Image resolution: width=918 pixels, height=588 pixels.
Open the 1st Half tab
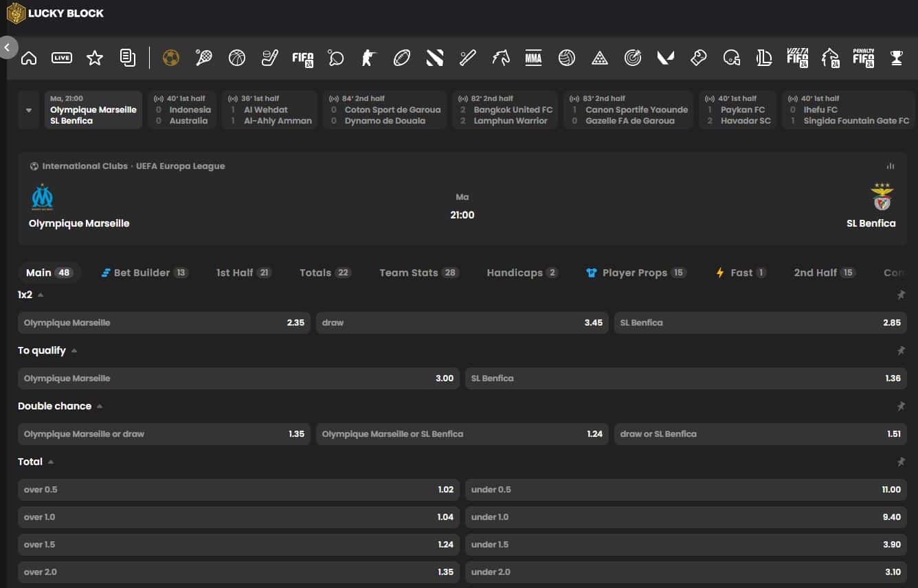point(244,273)
